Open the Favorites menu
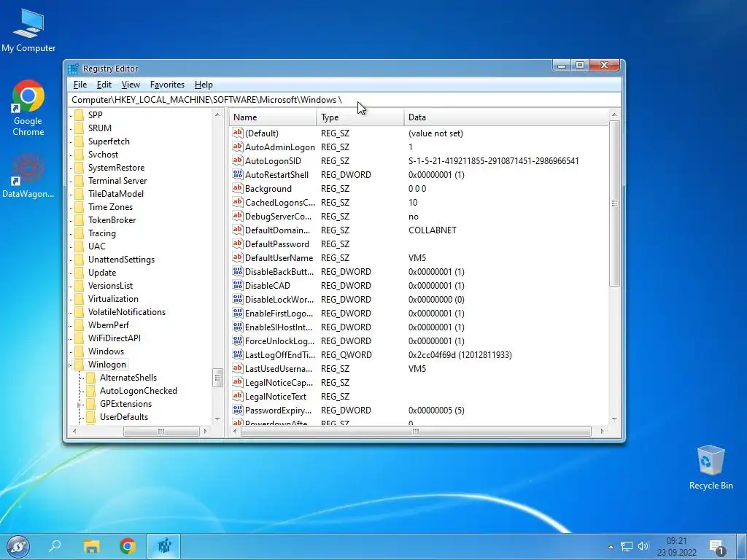The height and width of the screenshot is (560, 747). pos(167,85)
